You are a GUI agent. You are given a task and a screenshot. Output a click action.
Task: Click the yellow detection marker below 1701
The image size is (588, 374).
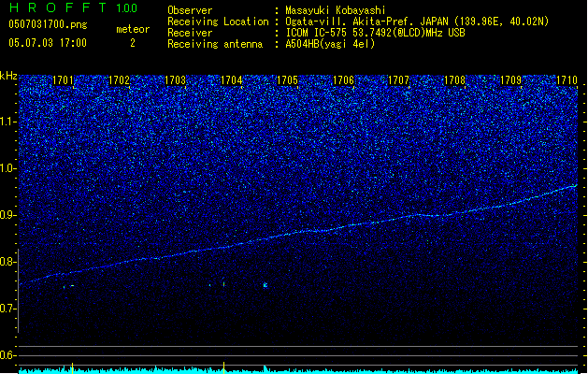tap(72, 367)
